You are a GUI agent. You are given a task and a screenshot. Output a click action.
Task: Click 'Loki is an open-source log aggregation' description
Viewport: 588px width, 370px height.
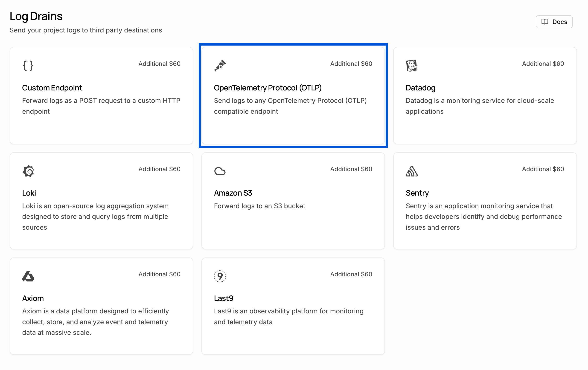[x=96, y=217]
